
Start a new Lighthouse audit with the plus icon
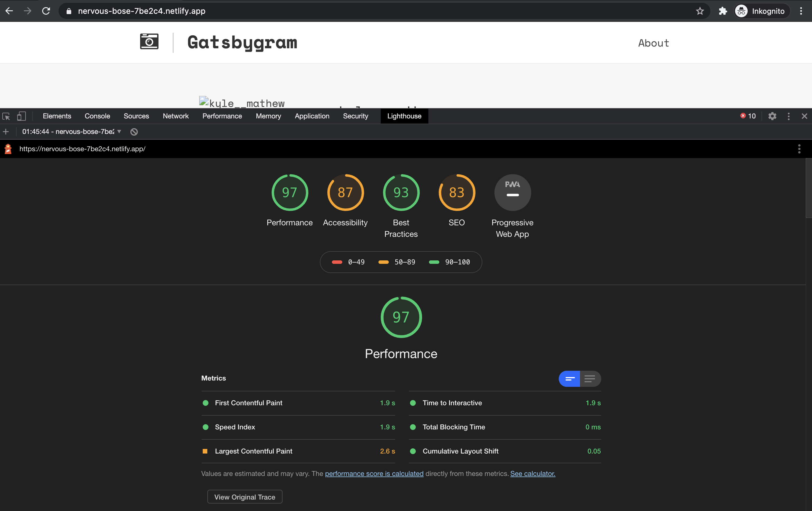(6, 132)
